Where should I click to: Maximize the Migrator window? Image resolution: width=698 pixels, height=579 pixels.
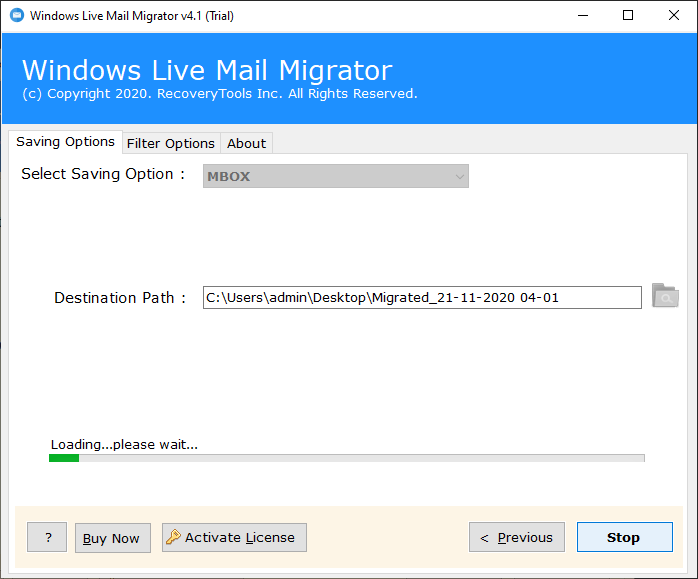point(628,15)
